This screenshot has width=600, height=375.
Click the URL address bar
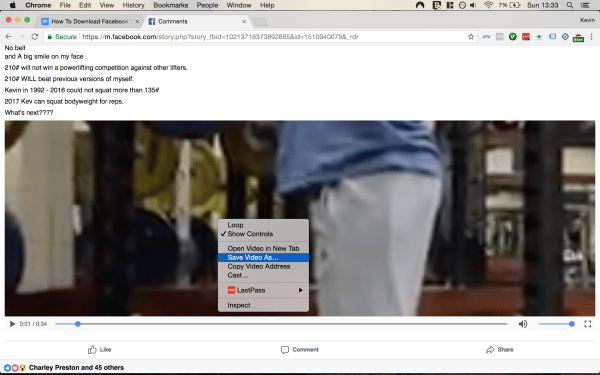point(260,37)
